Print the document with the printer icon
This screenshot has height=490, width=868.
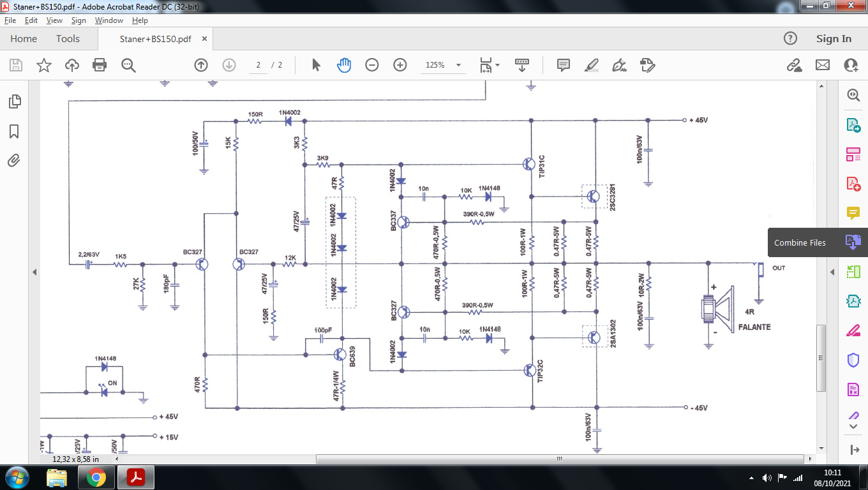click(x=100, y=65)
